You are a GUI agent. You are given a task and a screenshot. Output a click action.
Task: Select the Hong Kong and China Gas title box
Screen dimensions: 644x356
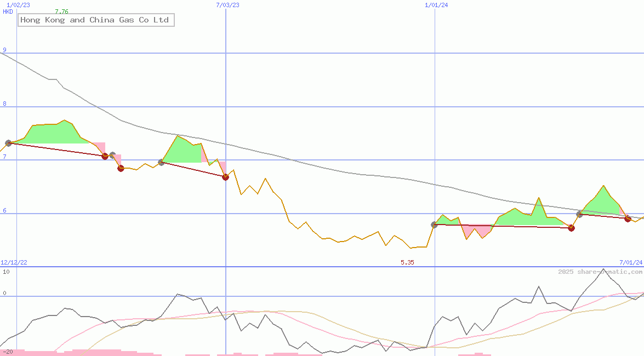(94, 20)
